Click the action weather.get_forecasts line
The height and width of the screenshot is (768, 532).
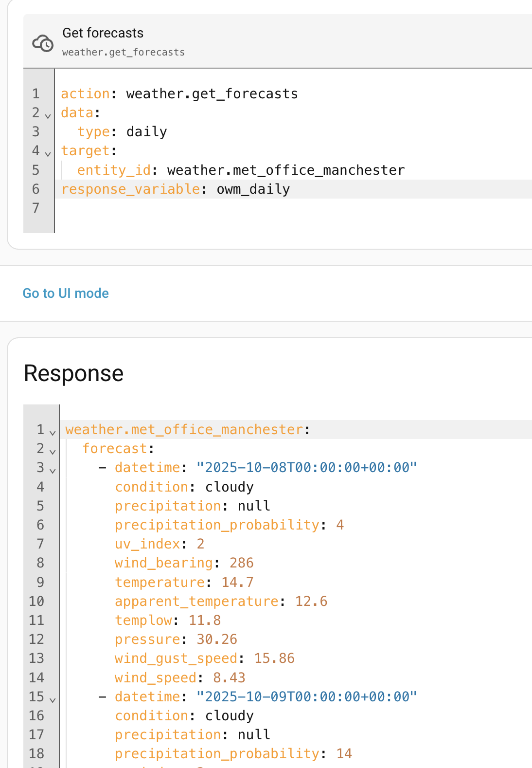tap(212, 94)
